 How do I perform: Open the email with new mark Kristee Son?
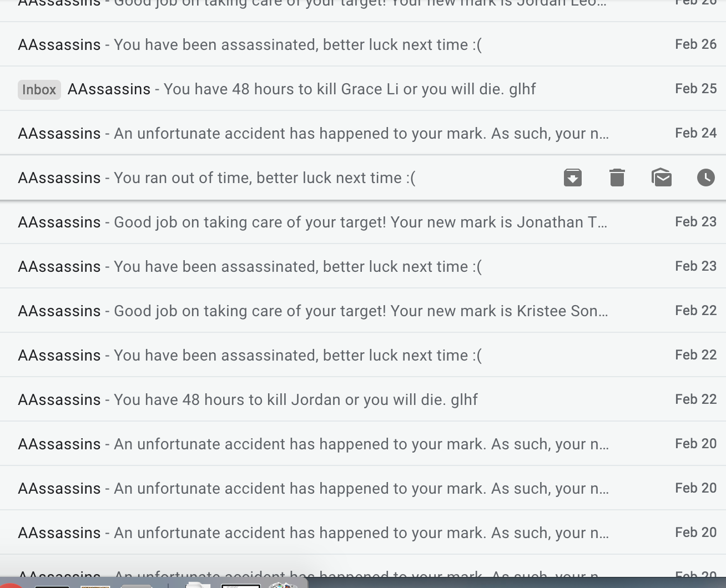(x=363, y=311)
